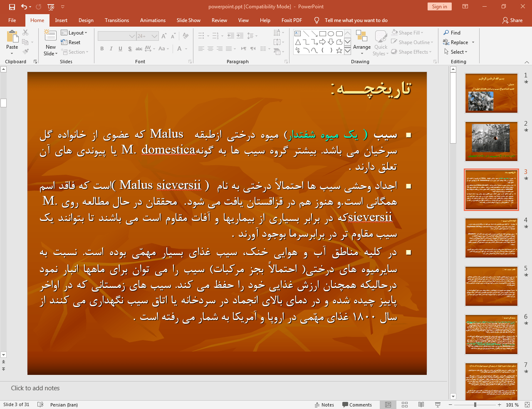Click Tell me what you want to do

click(x=356, y=20)
